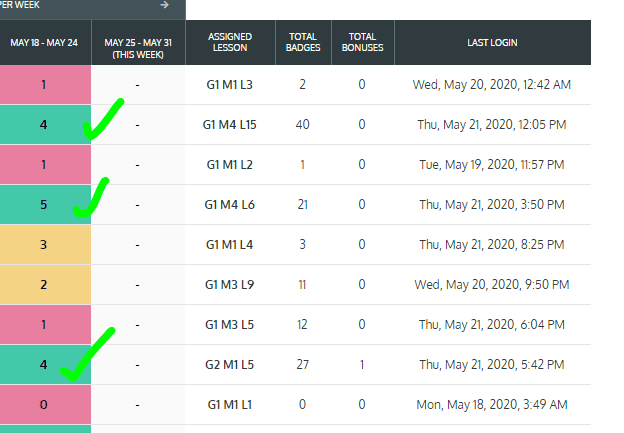Open assigned lesson G1 M3 L5
624x433 pixels.
[230, 325]
